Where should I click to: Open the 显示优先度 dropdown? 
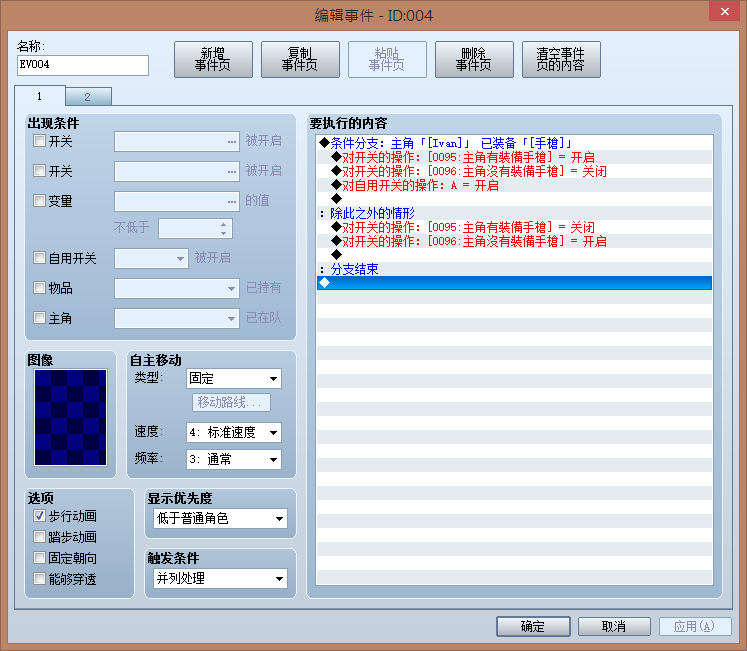coord(221,519)
